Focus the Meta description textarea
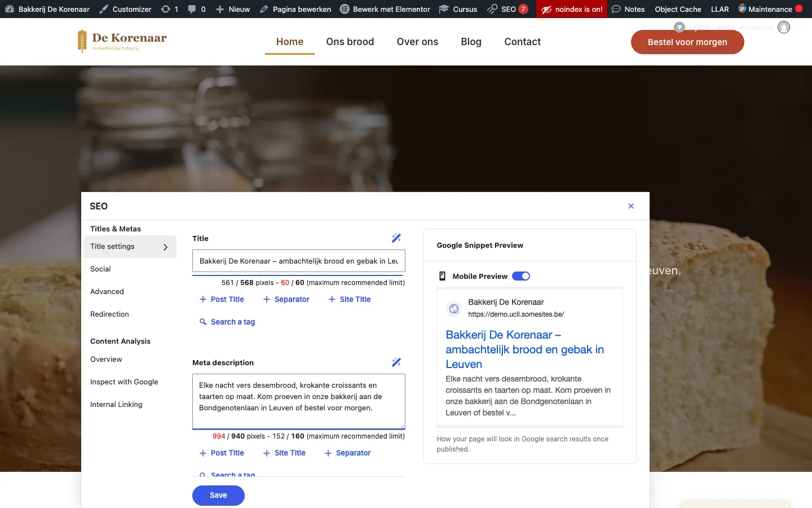Image resolution: width=812 pixels, height=508 pixels. point(299,401)
